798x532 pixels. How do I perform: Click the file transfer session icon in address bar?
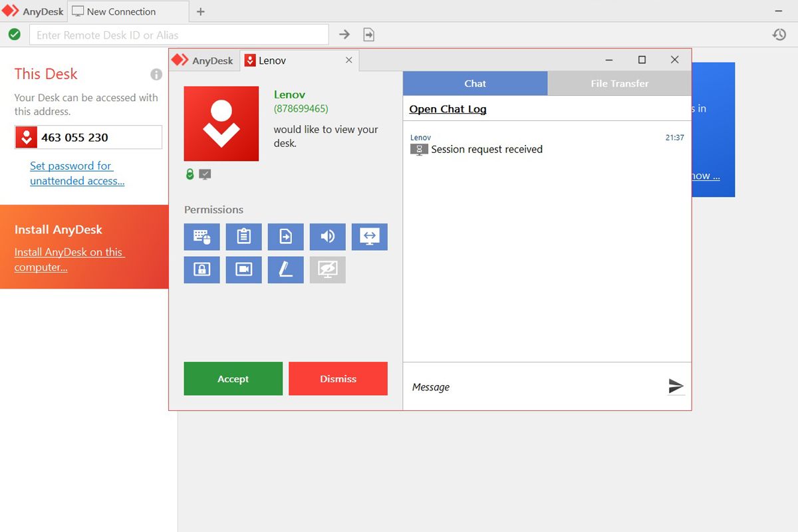(368, 35)
